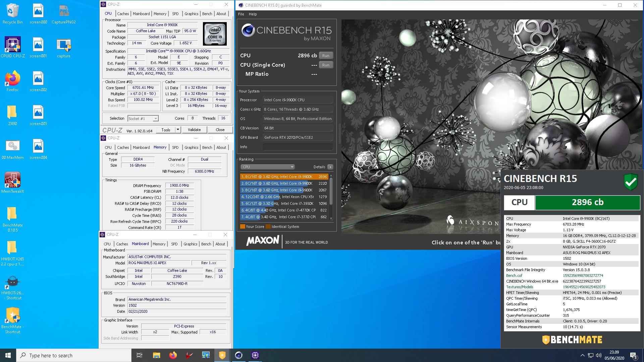Viewport: 644px width, 362px height.
Task: Click the green 2896 cb score bar
Action: 588,202
